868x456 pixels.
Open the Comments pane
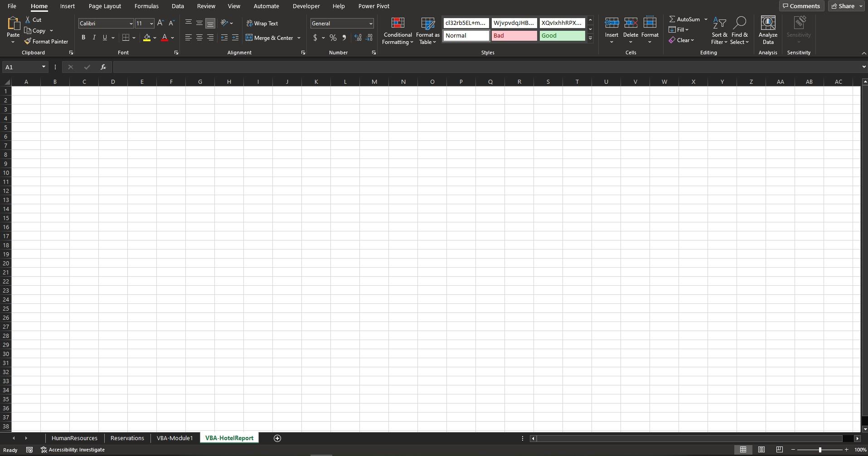[x=801, y=6]
